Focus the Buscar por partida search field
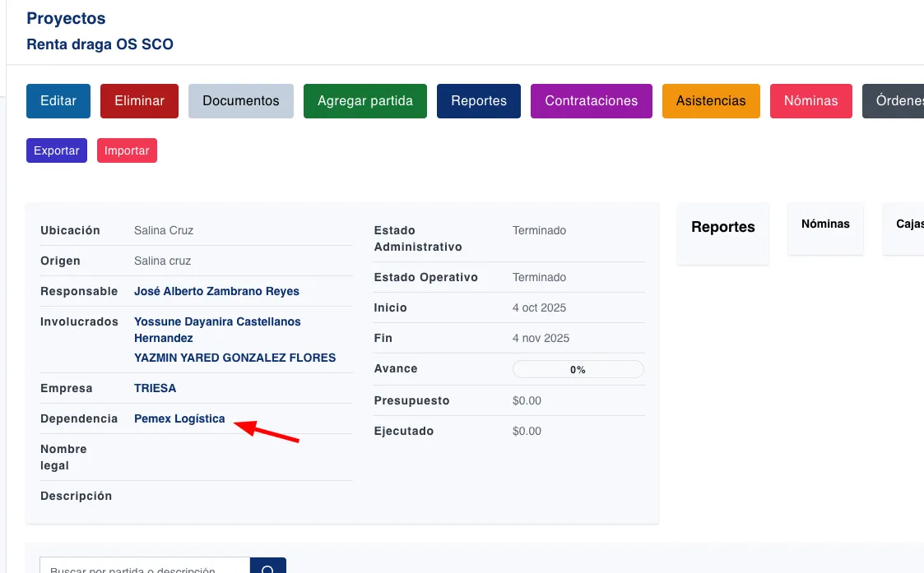This screenshot has width=924, height=573. [145, 567]
